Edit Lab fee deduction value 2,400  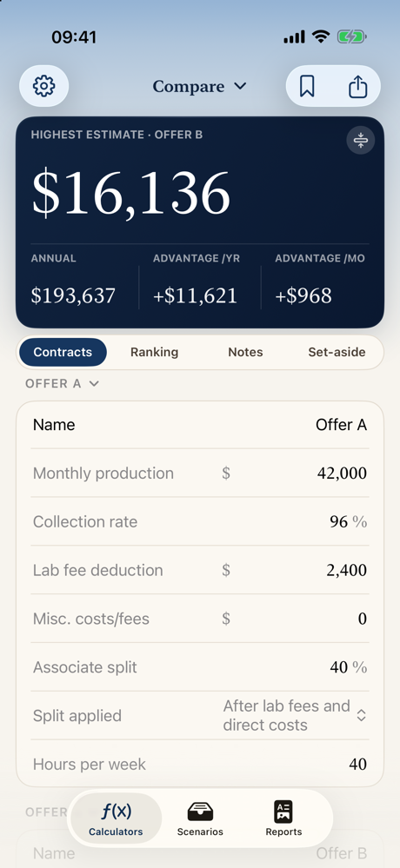click(346, 570)
